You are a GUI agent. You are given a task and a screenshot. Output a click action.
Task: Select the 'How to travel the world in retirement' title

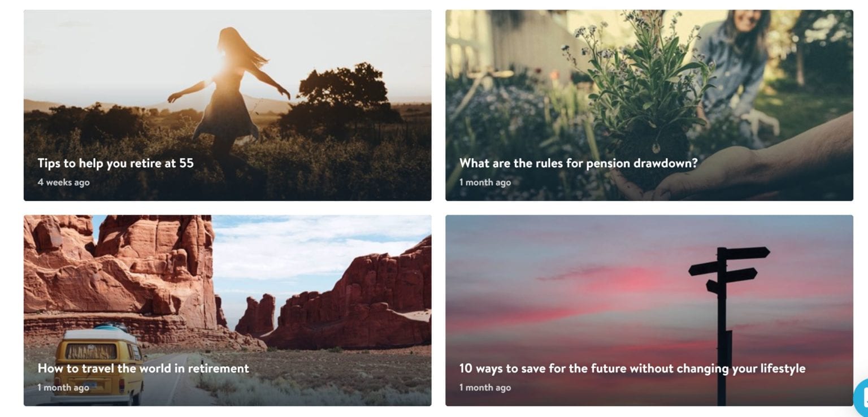pyautogui.click(x=143, y=368)
